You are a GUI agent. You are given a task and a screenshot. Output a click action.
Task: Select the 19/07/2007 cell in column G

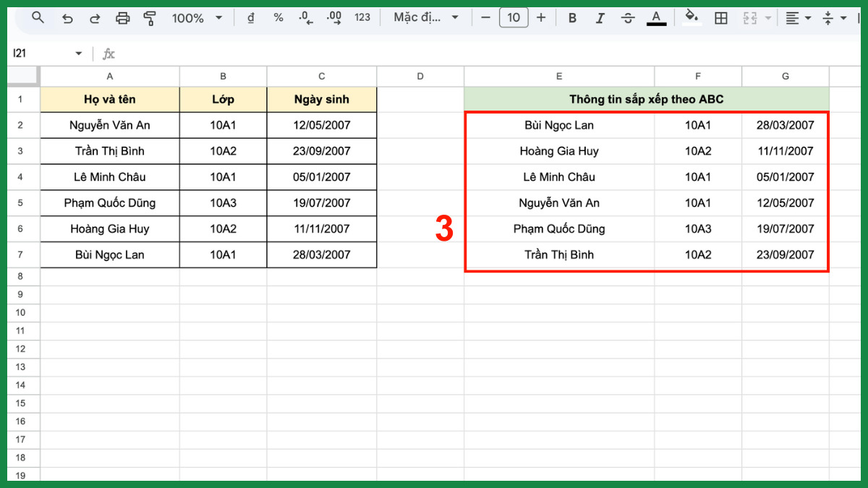[785, 229]
